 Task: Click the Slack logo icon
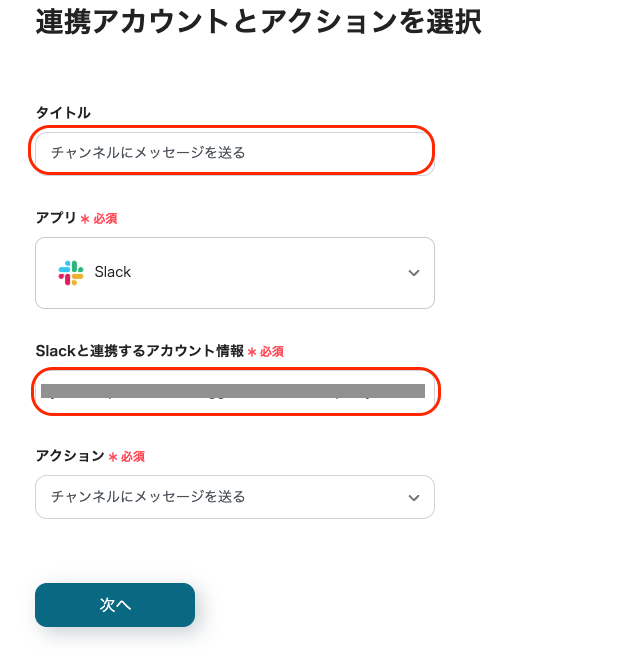[x=71, y=272]
